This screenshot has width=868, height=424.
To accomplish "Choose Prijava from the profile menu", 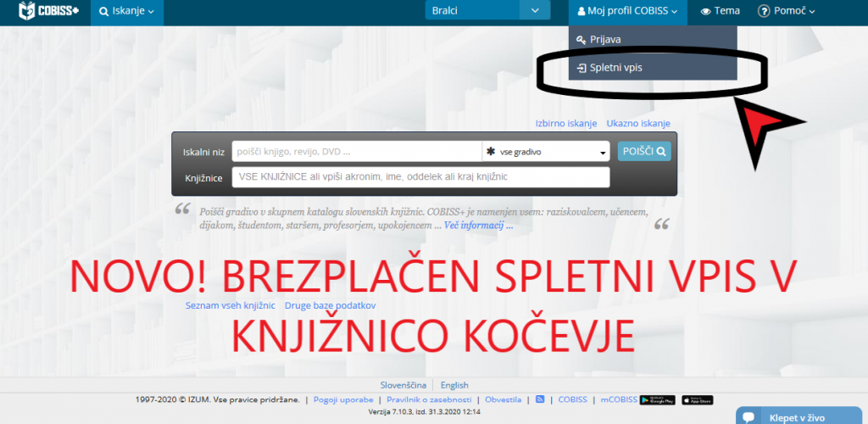I will 653,39.
